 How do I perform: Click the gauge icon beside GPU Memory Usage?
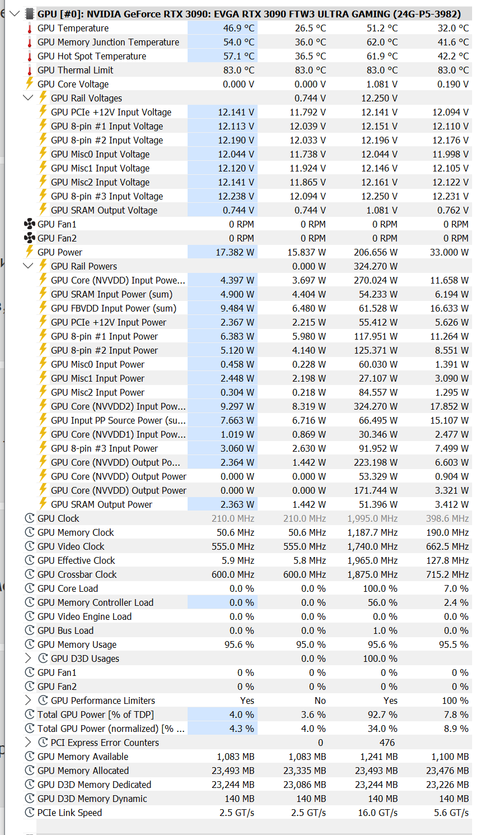pos(30,644)
